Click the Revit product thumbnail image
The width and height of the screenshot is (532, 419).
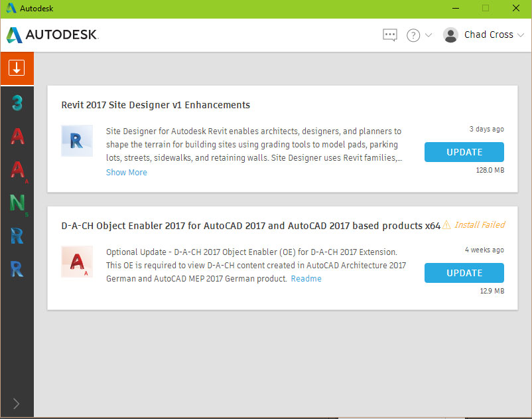click(76, 141)
